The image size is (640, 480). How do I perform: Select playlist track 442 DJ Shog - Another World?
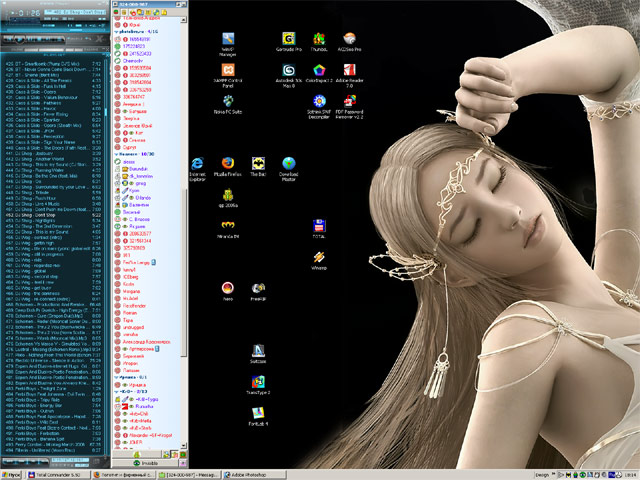tap(53, 159)
